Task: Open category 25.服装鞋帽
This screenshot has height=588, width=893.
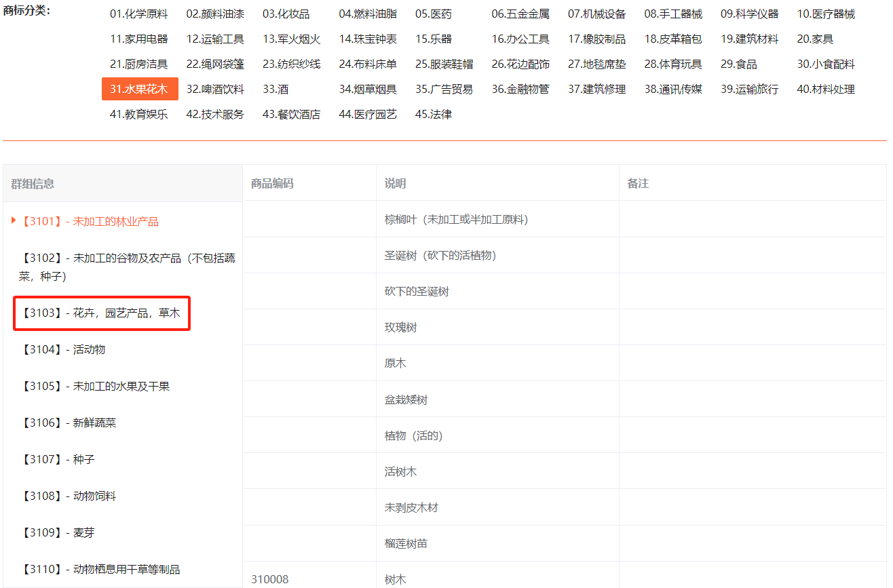Action: (444, 64)
